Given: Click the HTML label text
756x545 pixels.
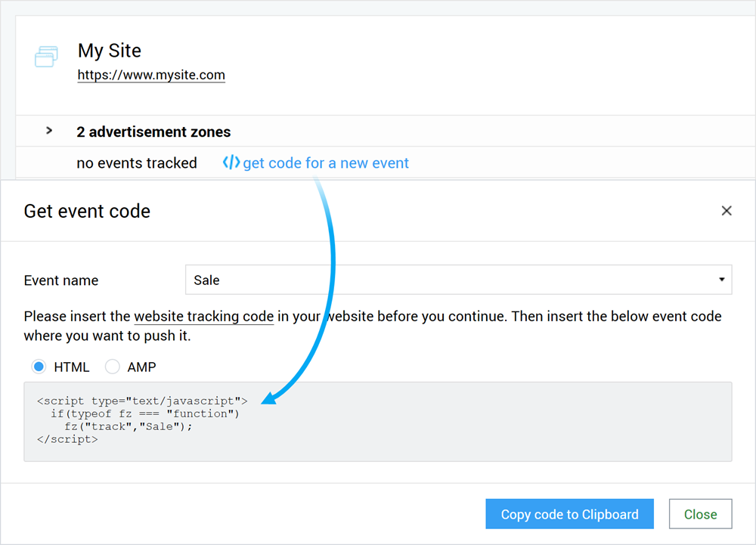Looking at the screenshot, I should coord(72,367).
